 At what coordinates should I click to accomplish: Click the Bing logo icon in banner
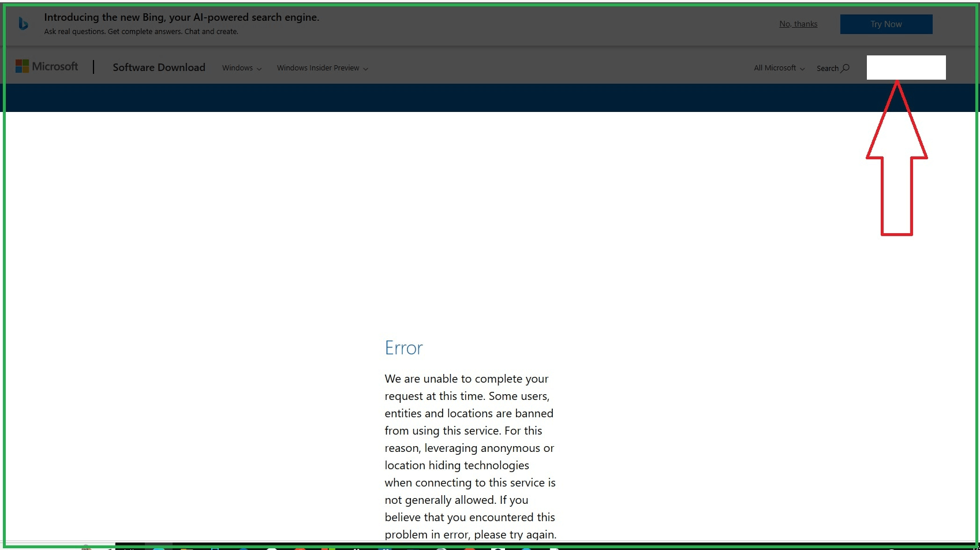23,24
